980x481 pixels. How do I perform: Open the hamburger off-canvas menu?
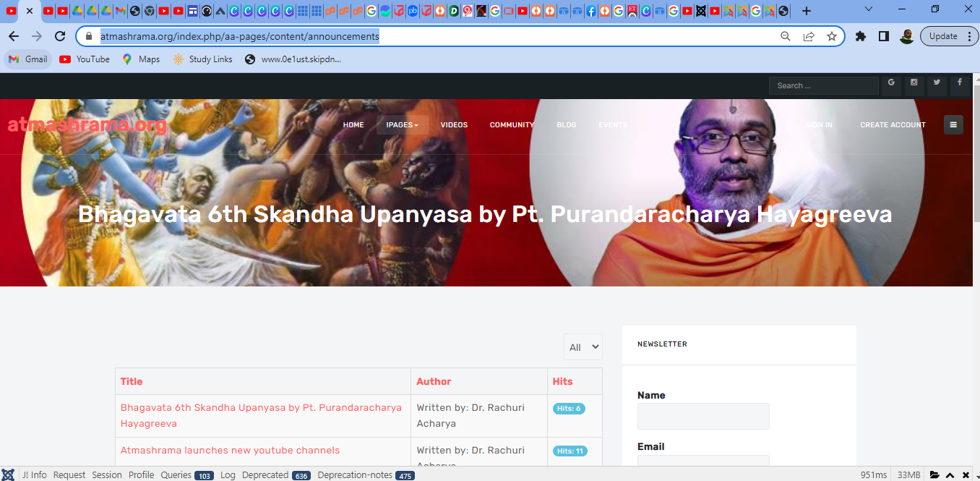953,124
